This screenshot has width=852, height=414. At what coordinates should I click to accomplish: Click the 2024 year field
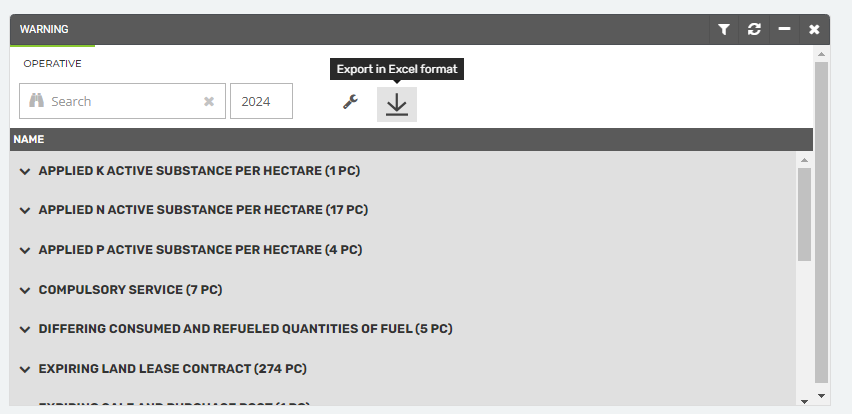[261, 101]
